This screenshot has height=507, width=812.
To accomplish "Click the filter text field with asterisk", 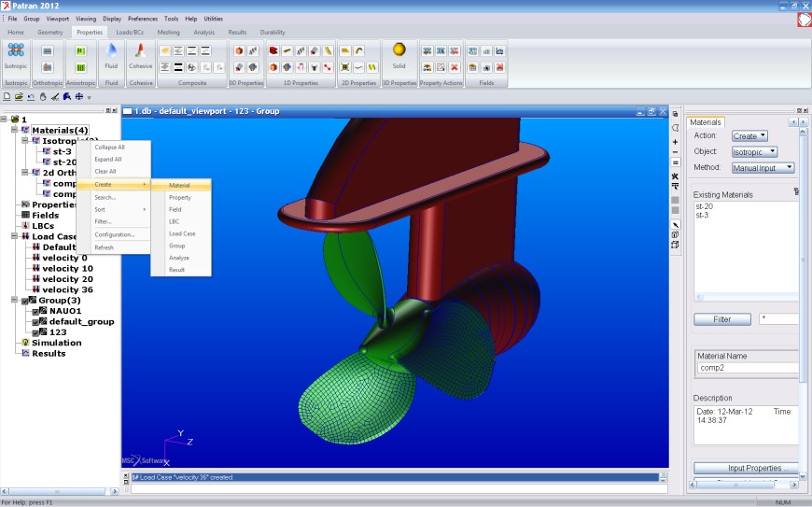I will click(x=778, y=319).
